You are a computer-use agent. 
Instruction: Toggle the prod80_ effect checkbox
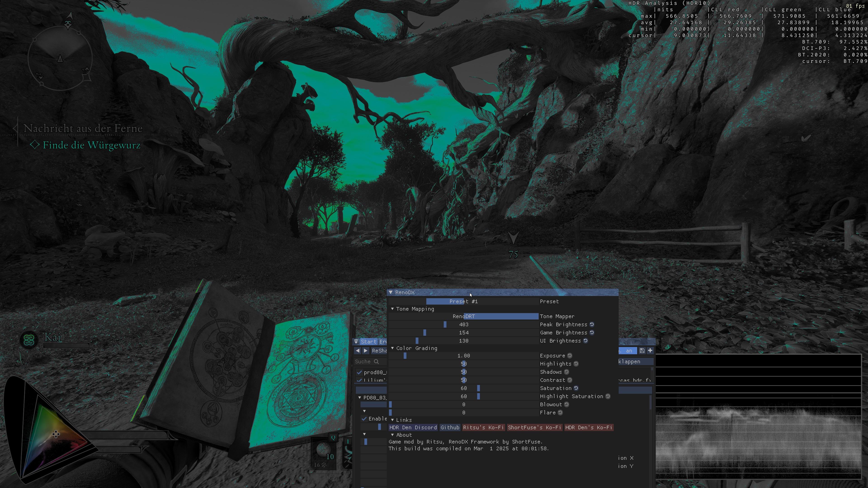(x=359, y=372)
